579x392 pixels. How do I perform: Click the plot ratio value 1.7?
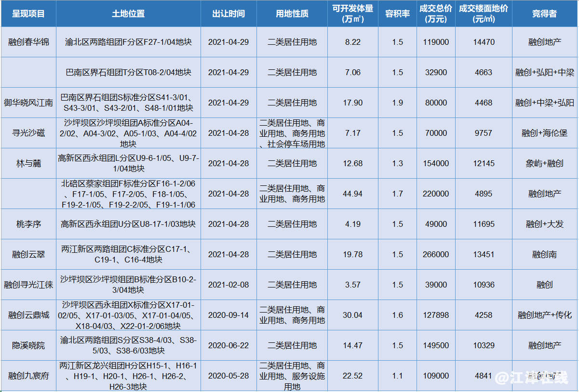[x=397, y=194]
